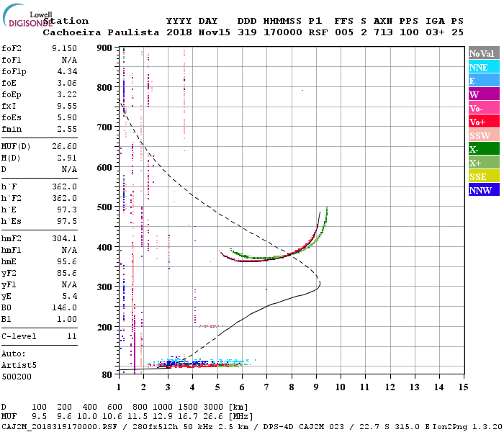Select the W purple legend swatch
Image resolution: width=504 pixels, height=432 pixels.
coord(484,94)
